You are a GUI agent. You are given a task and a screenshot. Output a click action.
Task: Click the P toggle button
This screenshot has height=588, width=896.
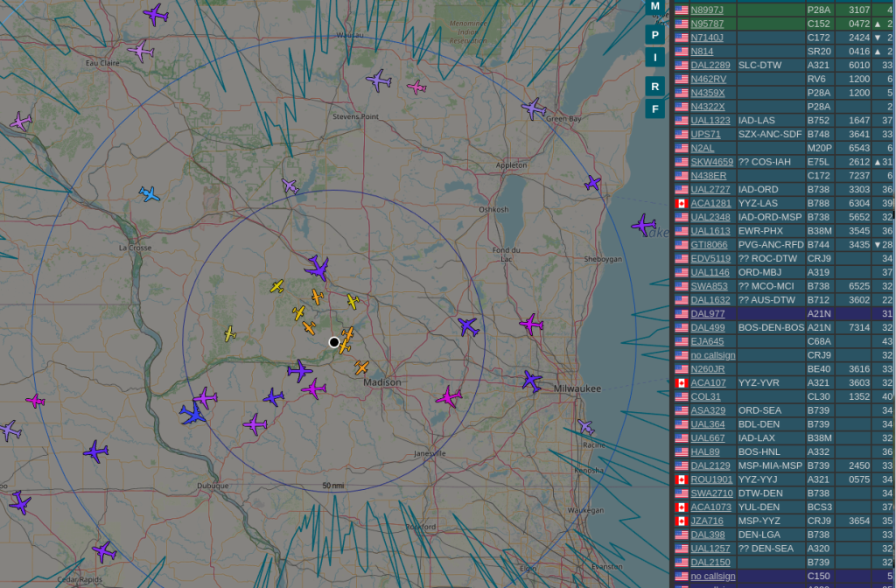654,35
